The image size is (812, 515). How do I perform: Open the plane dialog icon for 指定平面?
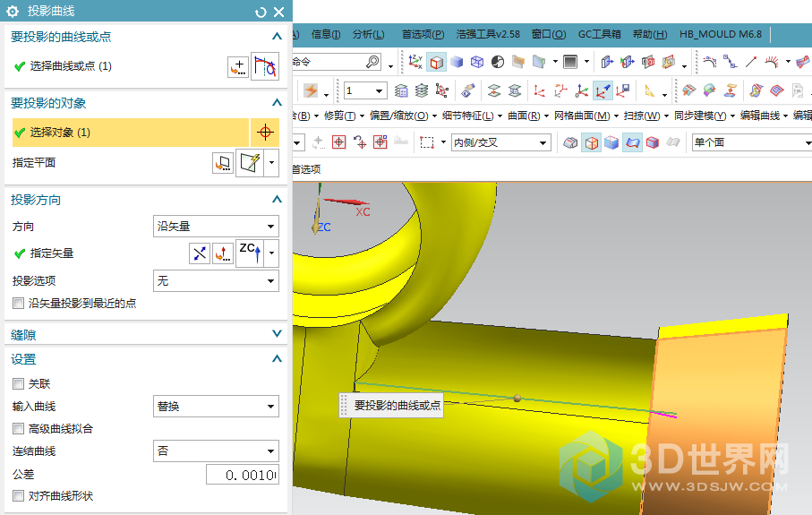click(x=223, y=163)
